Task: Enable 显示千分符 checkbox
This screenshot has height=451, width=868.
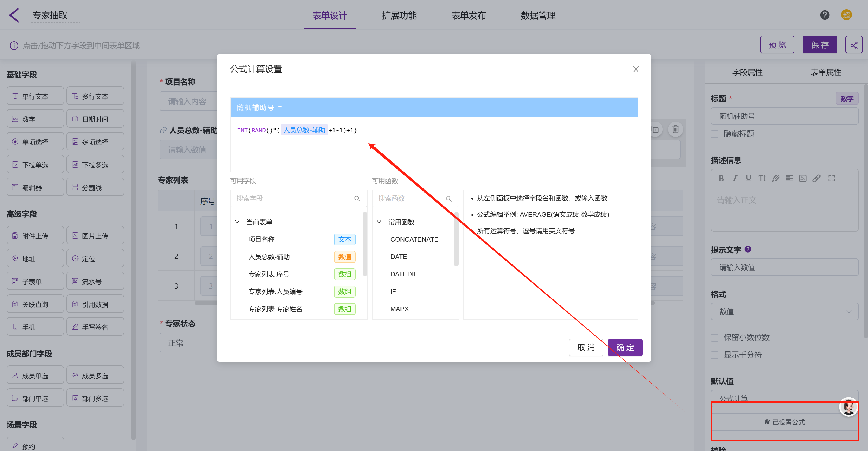Action: (715, 355)
